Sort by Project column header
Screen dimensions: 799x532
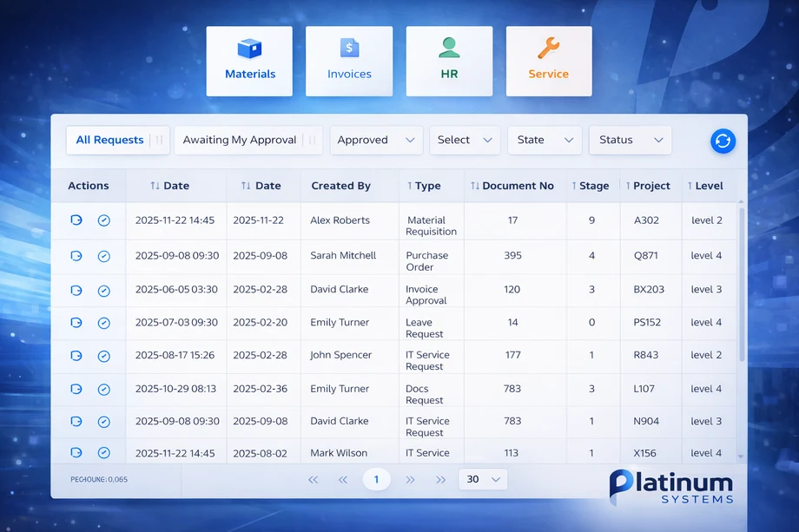pyautogui.click(x=648, y=186)
